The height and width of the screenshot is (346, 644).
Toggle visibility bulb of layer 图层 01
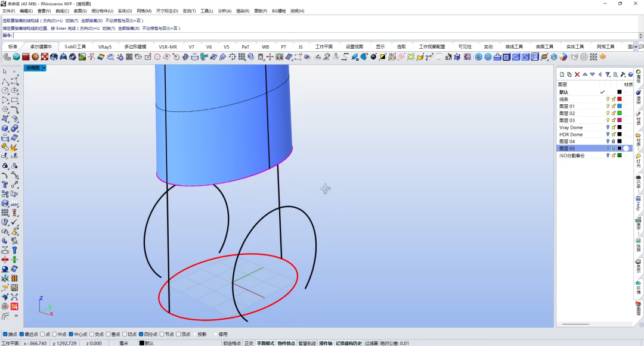(608, 106)
